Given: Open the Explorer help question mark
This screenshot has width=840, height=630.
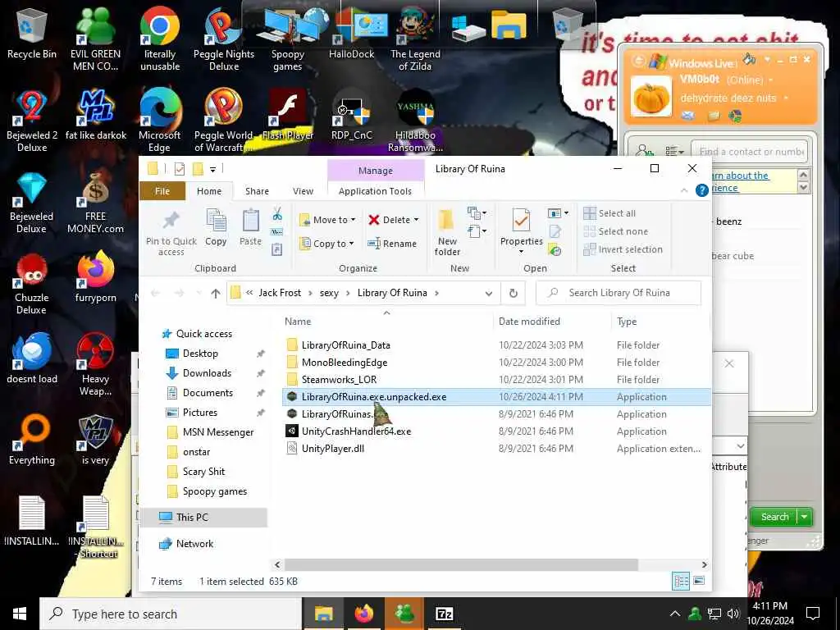Looking at the screenshot, I should [702, 190].
